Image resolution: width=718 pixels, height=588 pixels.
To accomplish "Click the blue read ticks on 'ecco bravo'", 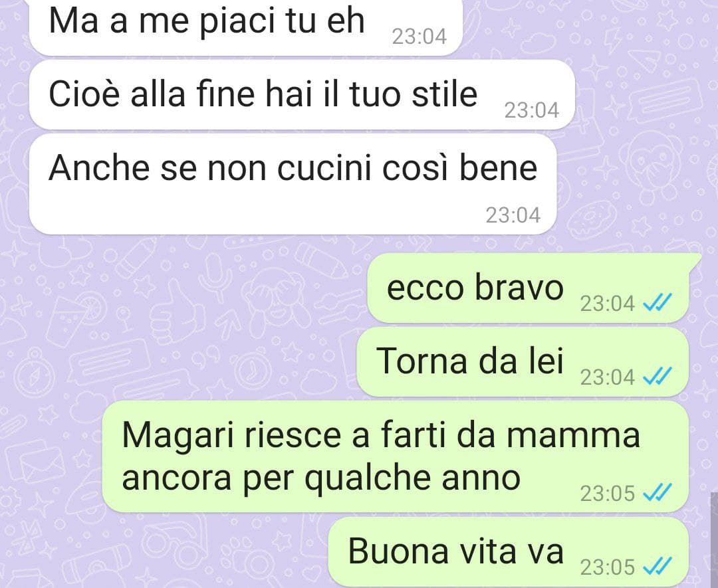I will coord(657,303).
